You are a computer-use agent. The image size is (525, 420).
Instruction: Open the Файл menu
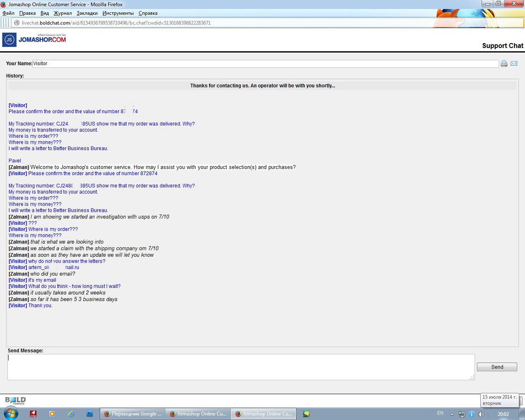point(8,13)
